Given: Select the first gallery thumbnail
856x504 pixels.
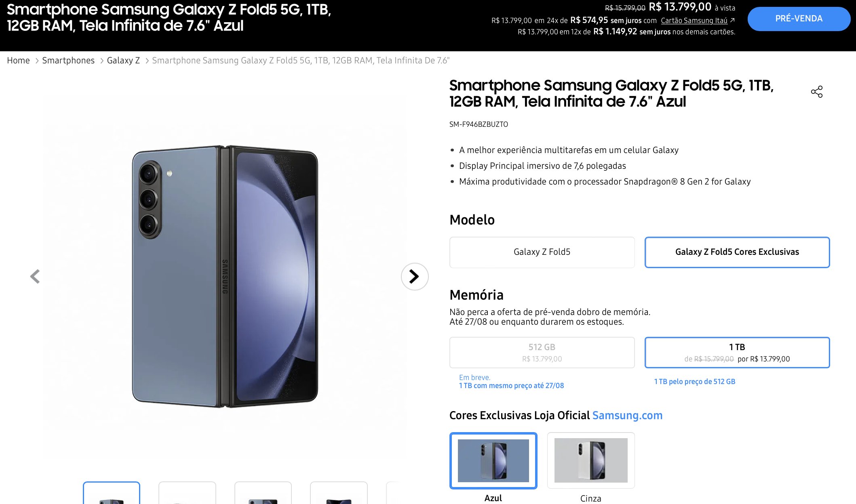Looking at the screenshot, I should point(112,493).
